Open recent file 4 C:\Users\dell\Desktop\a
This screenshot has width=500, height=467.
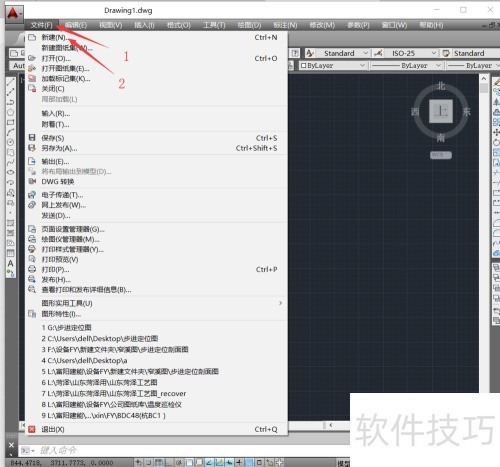click(x=156, y=360)
